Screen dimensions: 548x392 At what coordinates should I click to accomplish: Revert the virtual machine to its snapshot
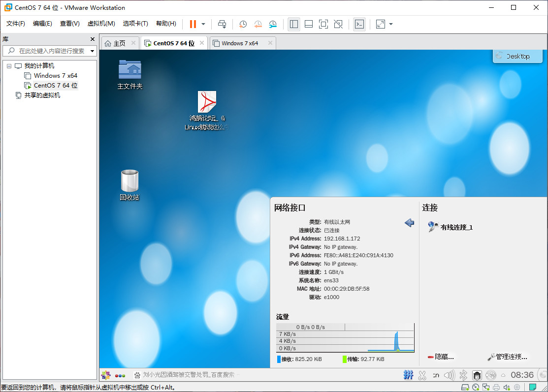[257, 24]
